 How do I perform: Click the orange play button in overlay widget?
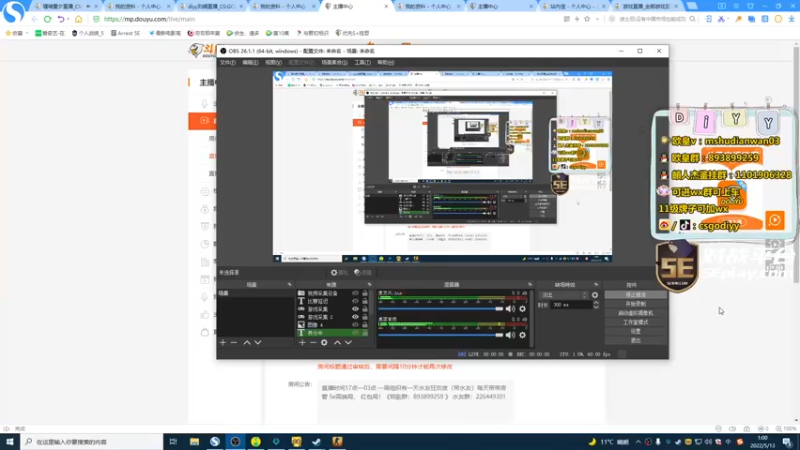pos(774,220)
